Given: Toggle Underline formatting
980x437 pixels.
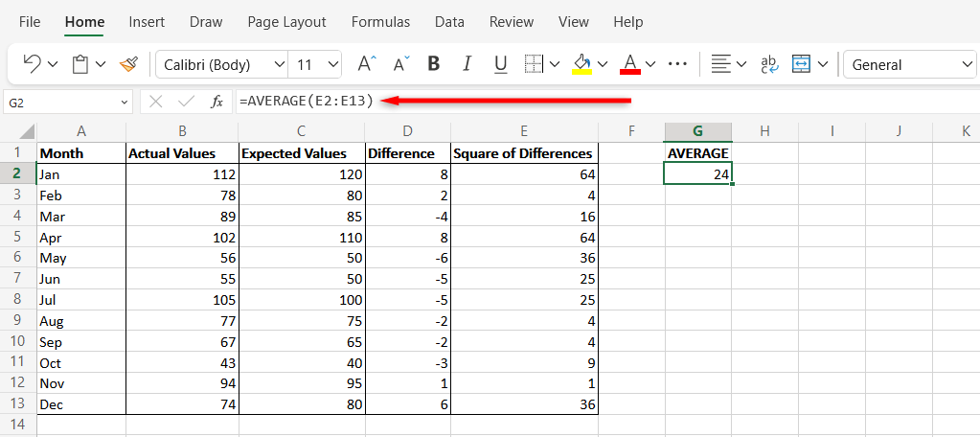Looking at the screenshot, I should click(x=499, y=64).
